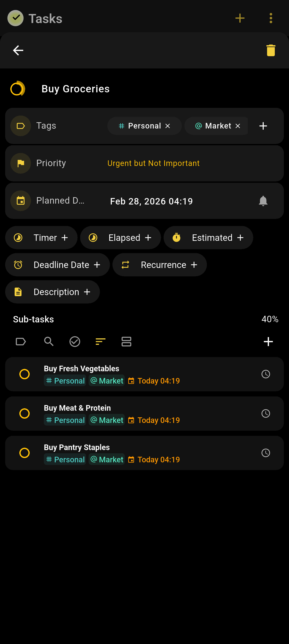This screenshot has height=644, width=289.
Task: Mark Buy Fresh Vegetables as complete
Action: [x=25, y=374]
